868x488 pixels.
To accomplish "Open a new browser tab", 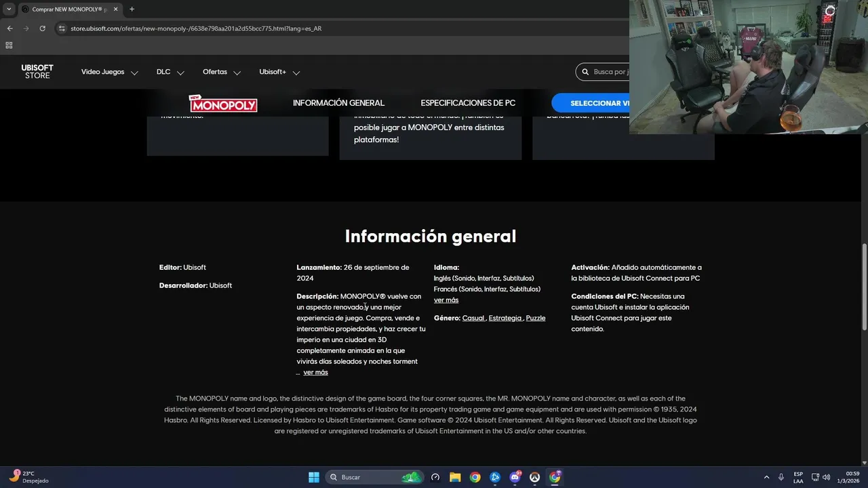I will [x=132, y=9].
